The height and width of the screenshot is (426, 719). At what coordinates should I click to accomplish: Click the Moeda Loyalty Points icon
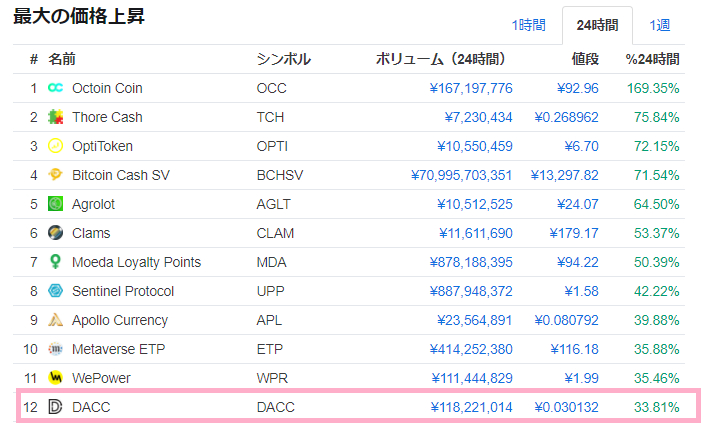(56, 262)
